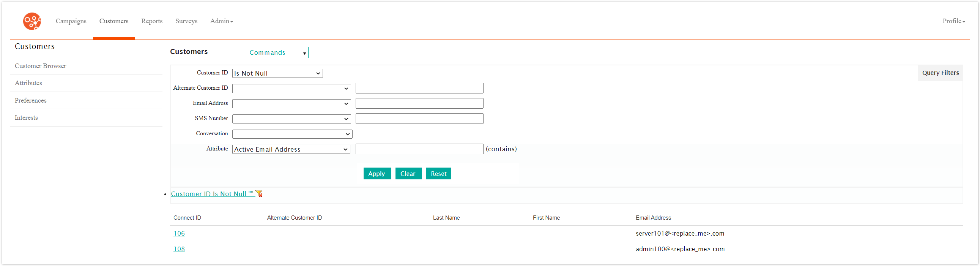Open the Email Address operator dropdown
The image size is (980, 266).
click(291, 104)
